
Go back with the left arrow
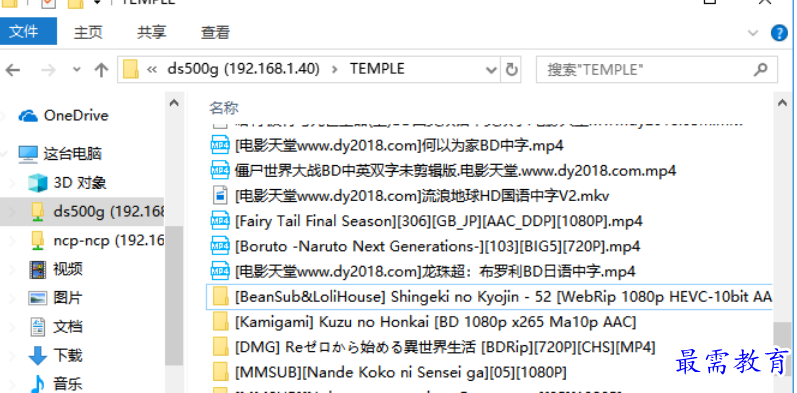(13, 70)
